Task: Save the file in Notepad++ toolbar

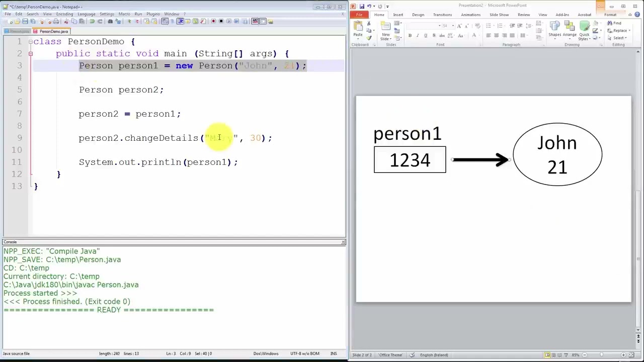Action: coord(25,21)
